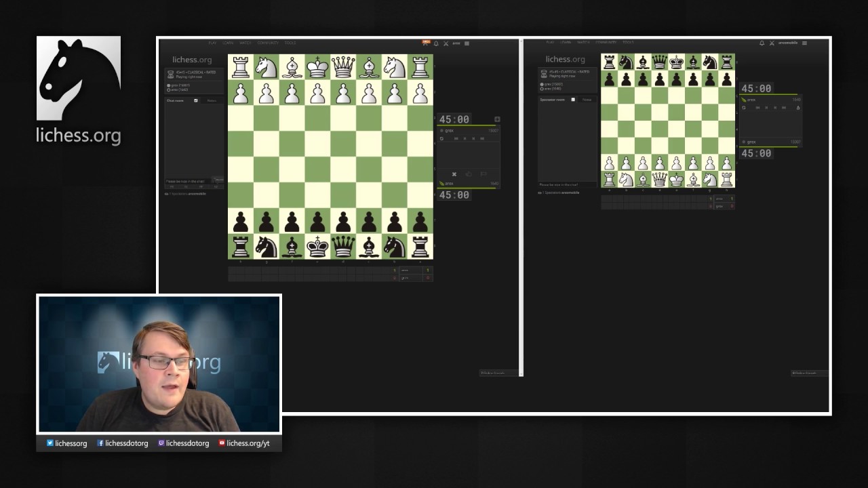Open the TOOLS menu in the left window
The width and height of the screenshot is (868, 488).
290,43
